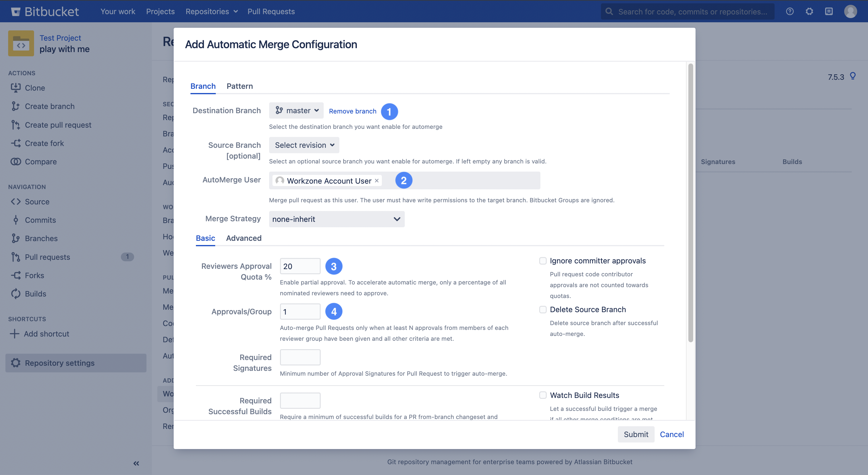Enable Ignore committer approvals

click(x=542, y=261)
